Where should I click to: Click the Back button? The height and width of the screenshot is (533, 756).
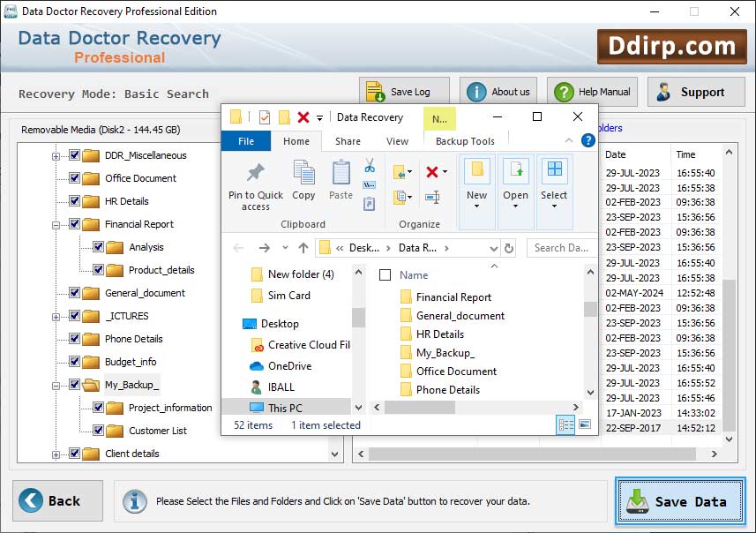[58, 500]
